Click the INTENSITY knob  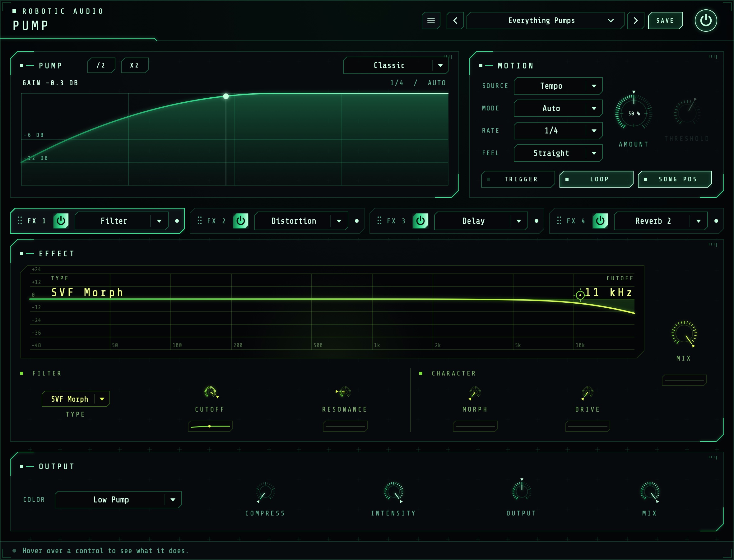coord(393,492)
